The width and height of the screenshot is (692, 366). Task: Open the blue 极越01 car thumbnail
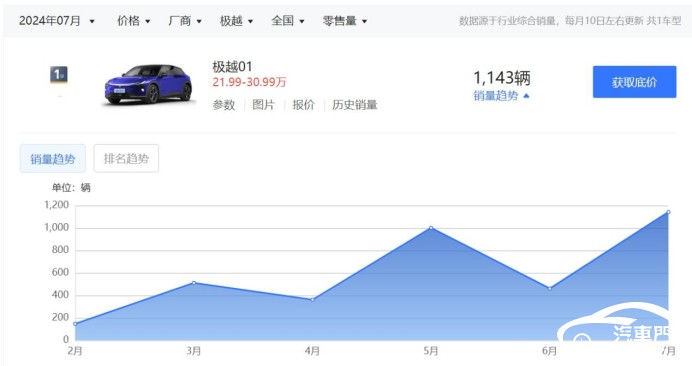[149, 84]
